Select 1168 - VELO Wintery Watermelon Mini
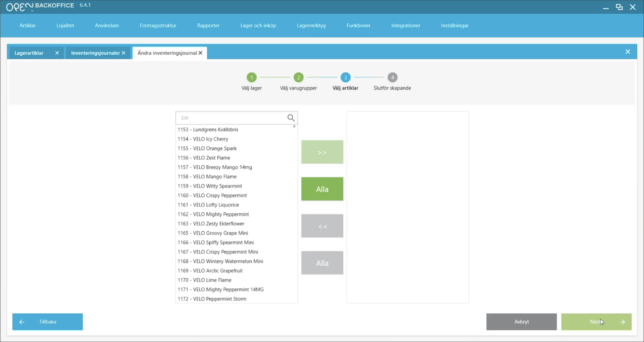 point(236,261)
